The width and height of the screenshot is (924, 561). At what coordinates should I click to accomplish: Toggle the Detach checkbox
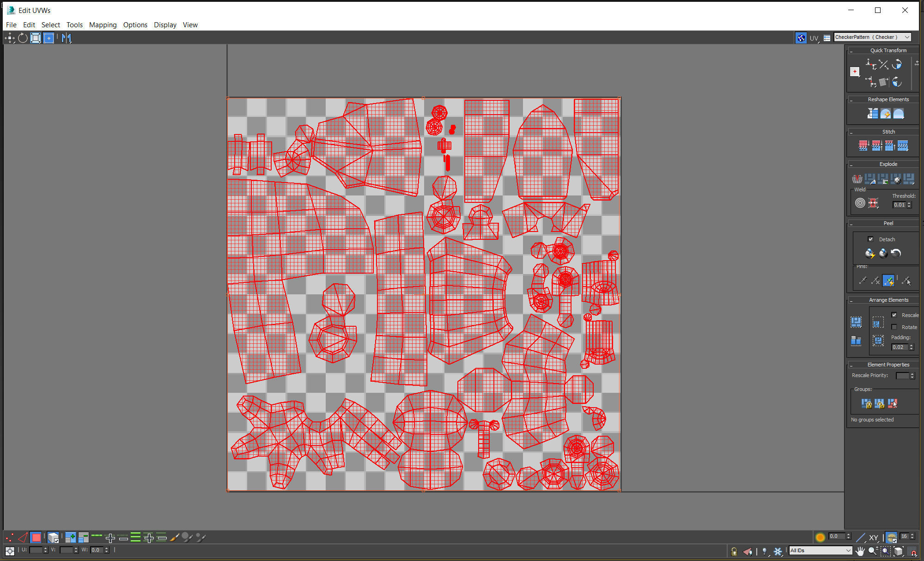[870, 239]
